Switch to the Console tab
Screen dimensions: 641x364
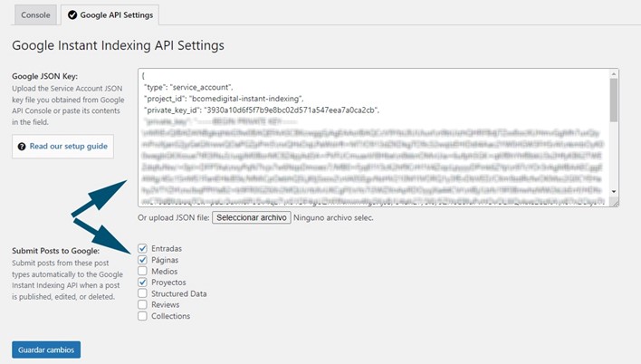pyautogui.click(x=35, y=15)
